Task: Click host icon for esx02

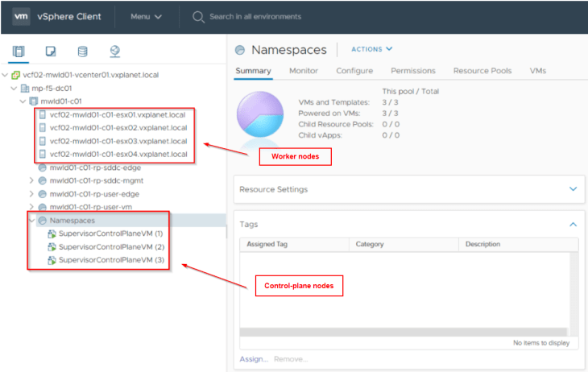Action: coord(43,128)
